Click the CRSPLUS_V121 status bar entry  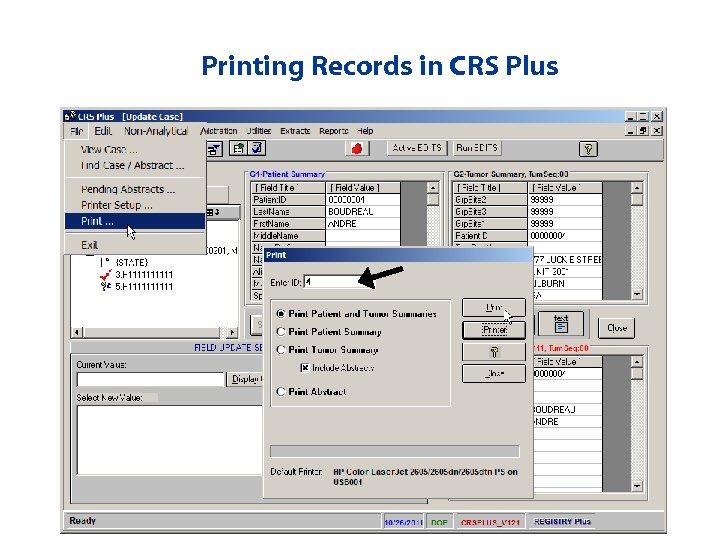click(x=490, y=523)
